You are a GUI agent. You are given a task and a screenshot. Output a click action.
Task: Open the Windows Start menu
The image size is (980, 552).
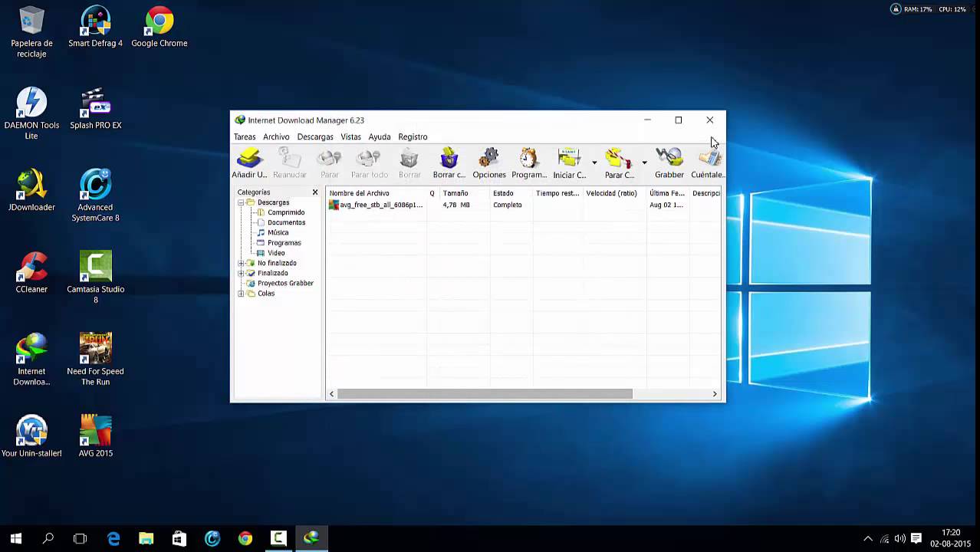[15, 538]
